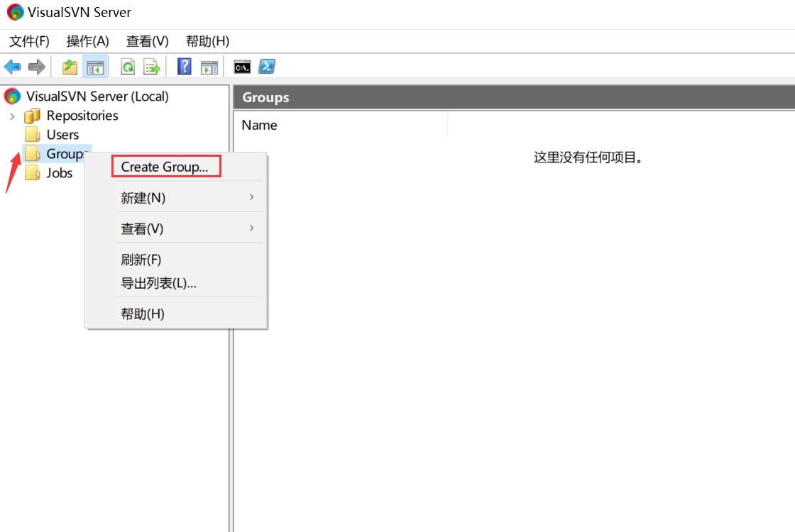Viewport: 795px width, 532px height.
Task: Open the 操作(A) menu
Action: click(x=88, y=41)
